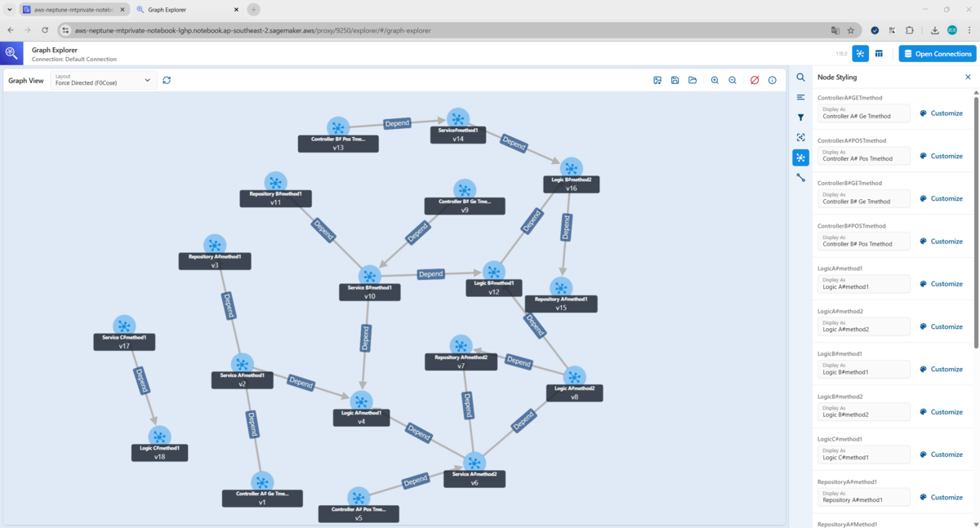Select the Node Styling sidebar icon
This screenshot has width=980, height=528.
point(800,158)
